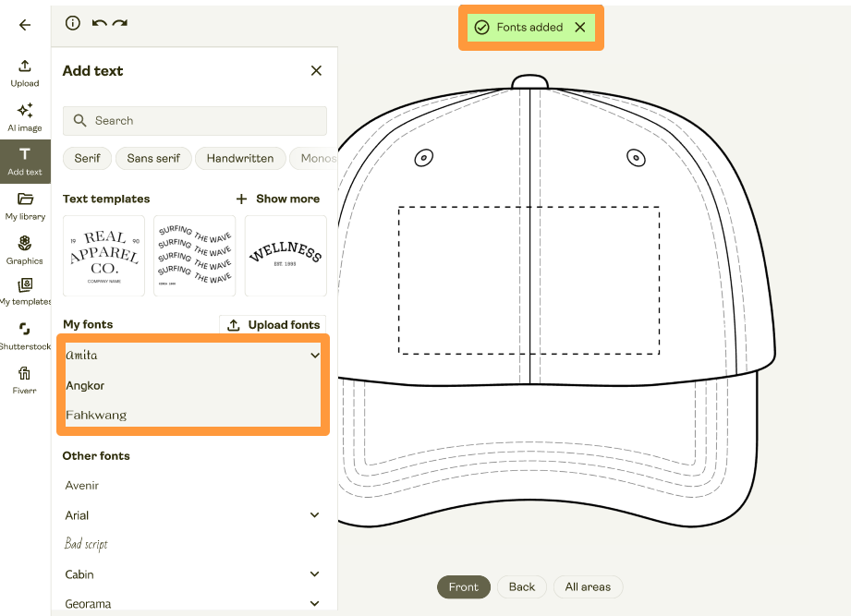Click the undo arrow icon
851x616 pixels.
click(99, 23)
